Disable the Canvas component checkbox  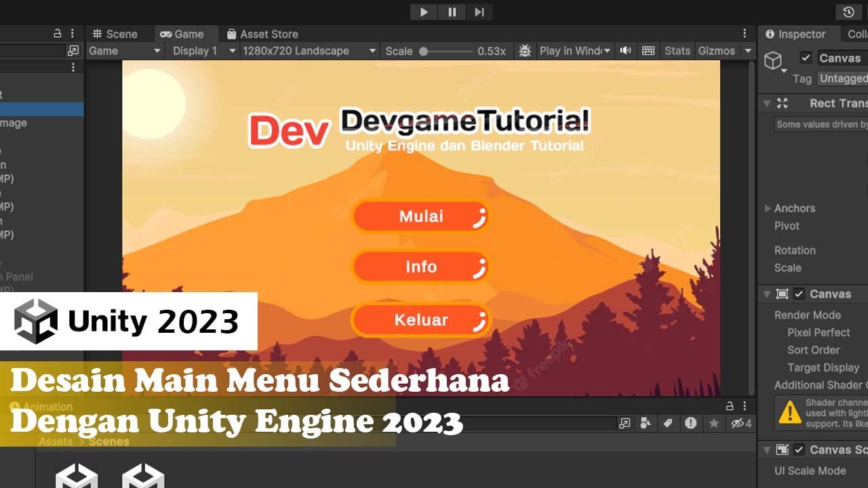[799, 294]
